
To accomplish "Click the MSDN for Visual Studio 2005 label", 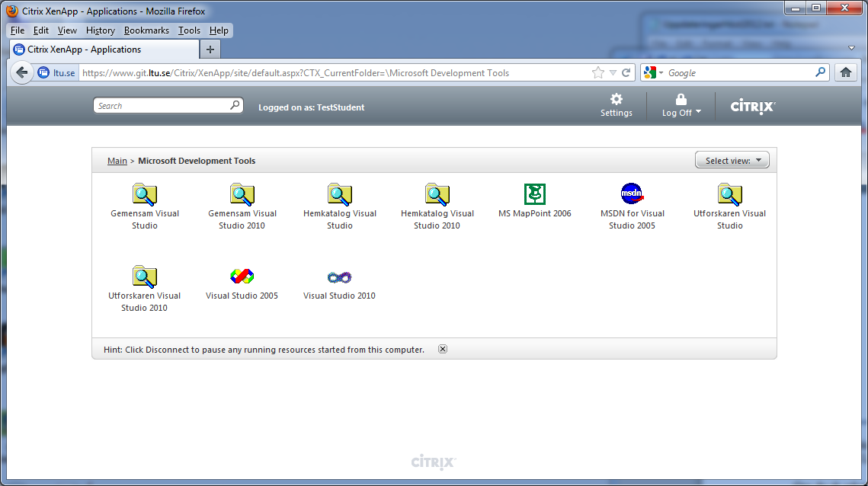I will click(633, 219).
